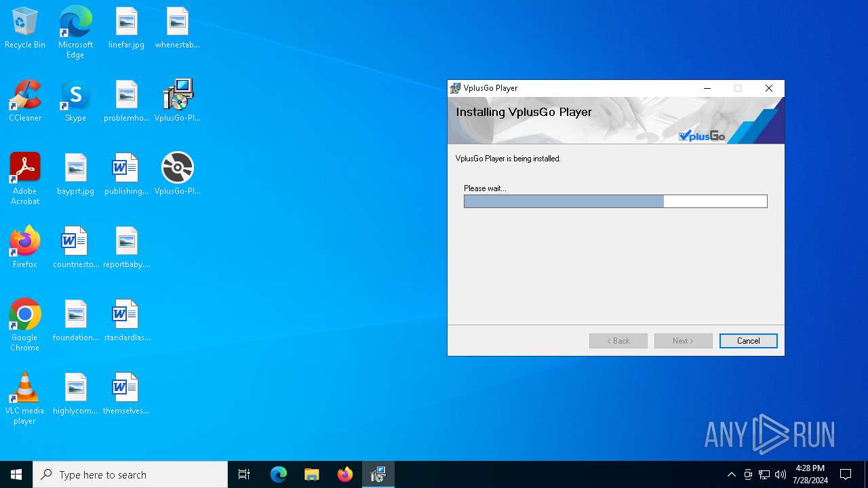Click the greyed-out Back button in installer
This screenshot has width=868, height=488.
[618, 341]
